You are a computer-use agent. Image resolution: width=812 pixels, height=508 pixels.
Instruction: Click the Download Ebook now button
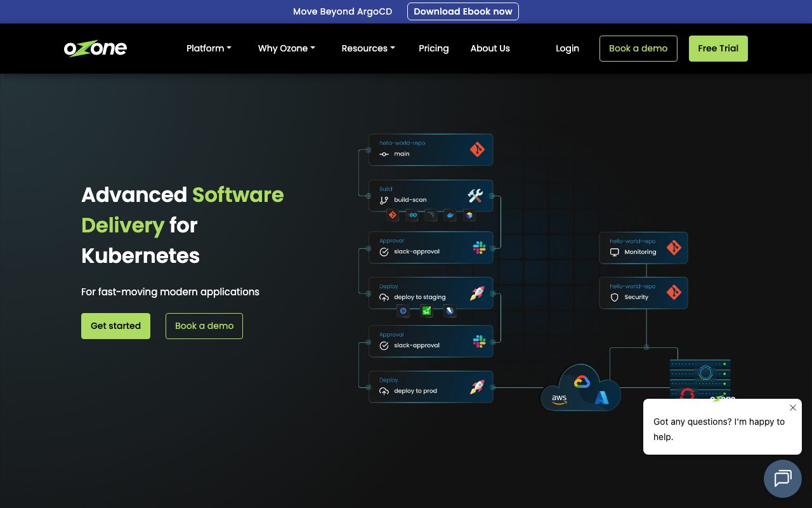(x=463, y=11)
